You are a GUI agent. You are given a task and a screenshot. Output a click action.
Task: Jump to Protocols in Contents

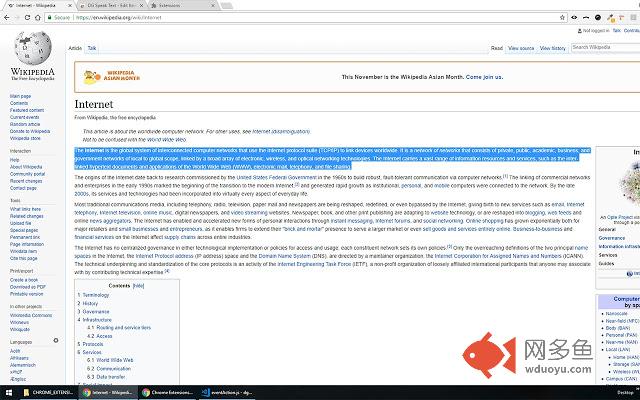[x=93, y=344]
